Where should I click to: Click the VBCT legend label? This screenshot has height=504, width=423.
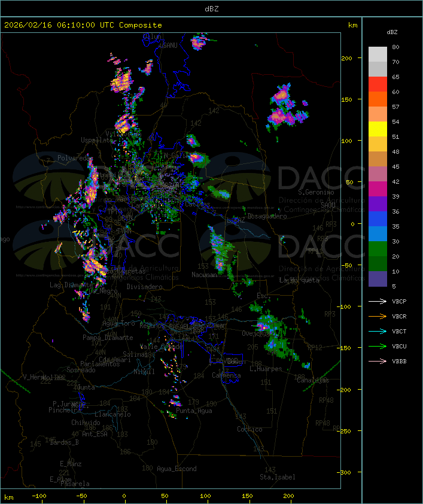click(x=399, y=331)
